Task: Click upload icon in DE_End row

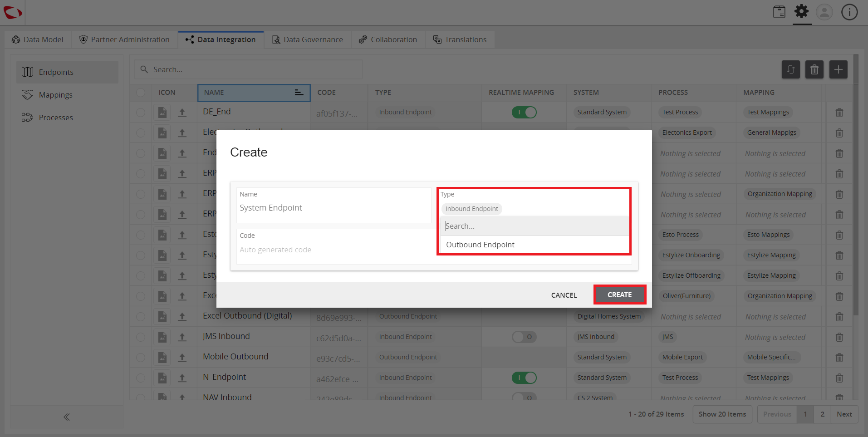Action: click(x=182, y=113)
